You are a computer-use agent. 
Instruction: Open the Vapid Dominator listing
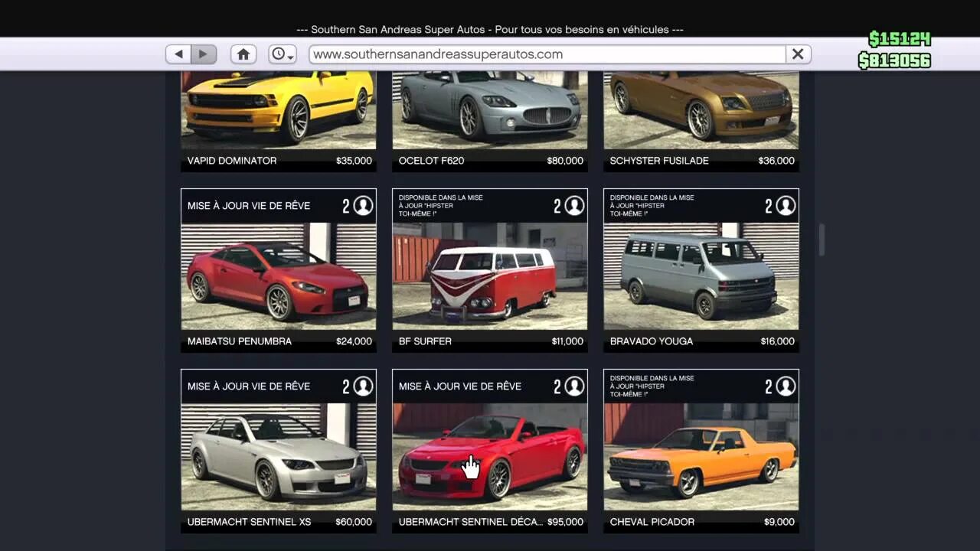click(x=278, y=115)
